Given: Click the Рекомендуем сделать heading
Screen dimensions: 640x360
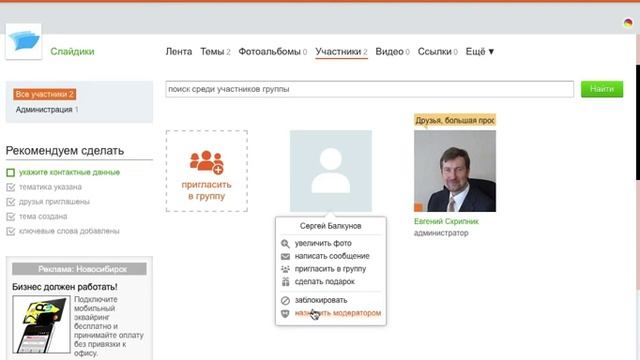Looking at the screenshot, I should pyautogui.click(x=65, y=151).
